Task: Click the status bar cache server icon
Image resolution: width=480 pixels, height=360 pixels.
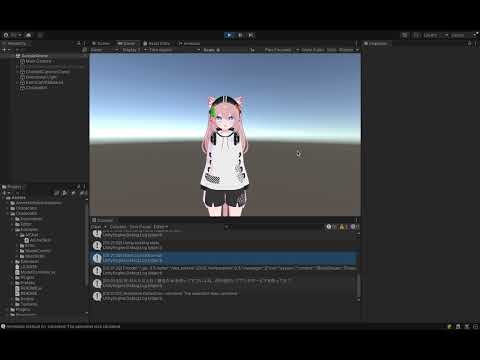Action: click(458, 327)
